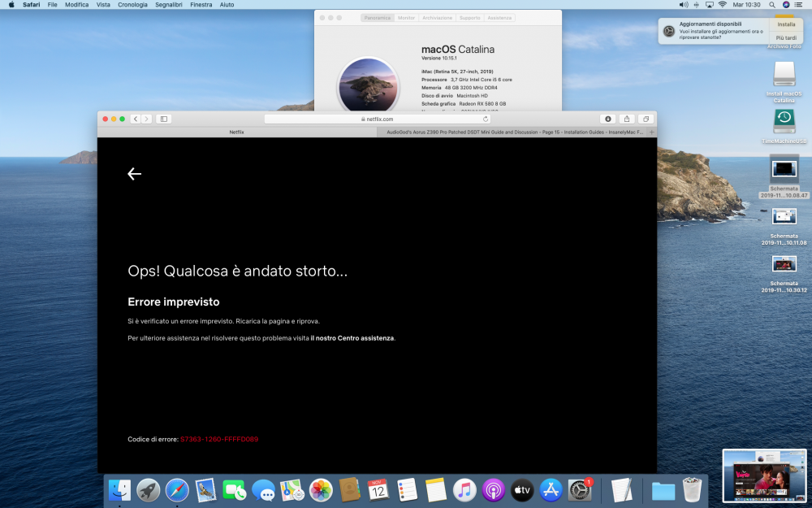
Task: Click the error code S7363-1260-FFFFD089
Action: (219, 439)
